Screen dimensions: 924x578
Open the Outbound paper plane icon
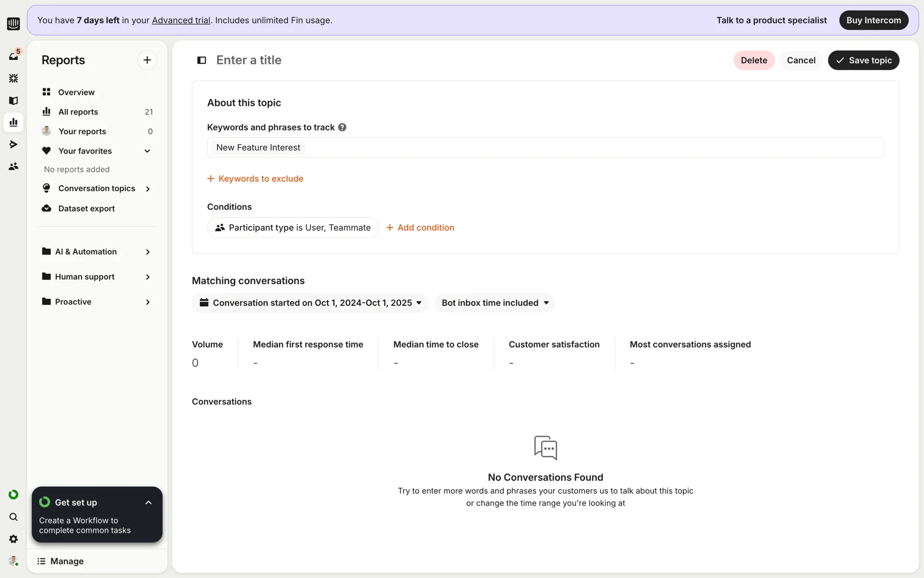[13, 144]
